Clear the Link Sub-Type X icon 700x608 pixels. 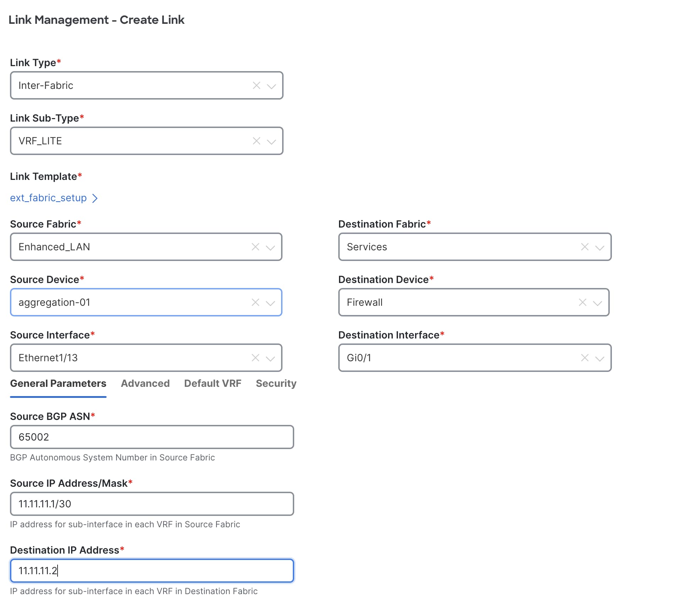coord(256,141)
